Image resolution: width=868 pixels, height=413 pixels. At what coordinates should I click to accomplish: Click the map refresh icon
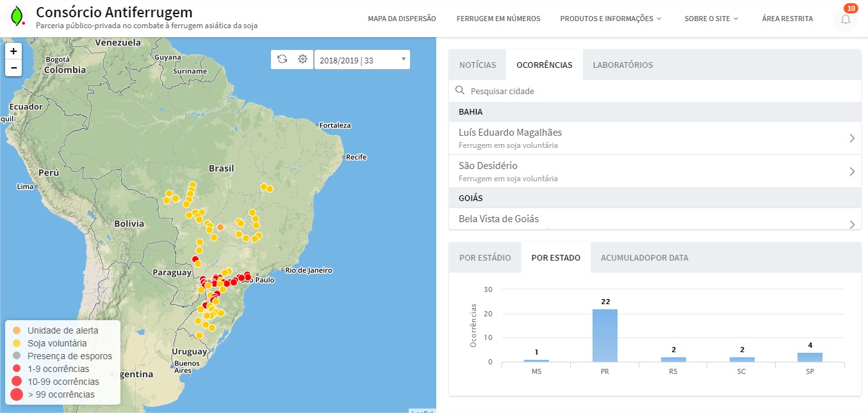point(282,60)
